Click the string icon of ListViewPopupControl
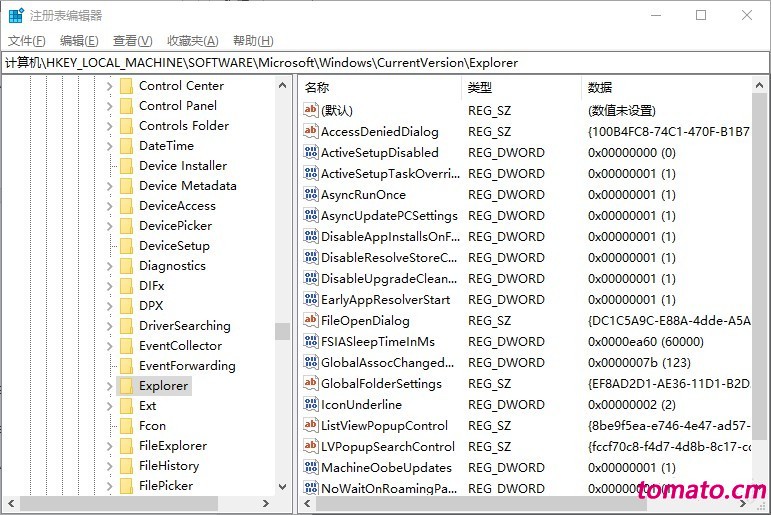This screenshot has height=515, width=771. click(x=310, y=425)
